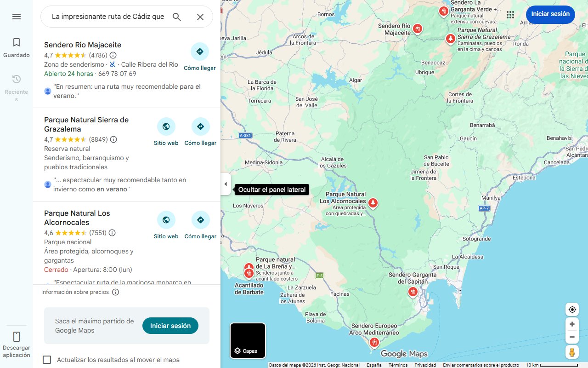Open the hamburger main menu
Viewport: 588px width, 368px height.
(17, 17)
